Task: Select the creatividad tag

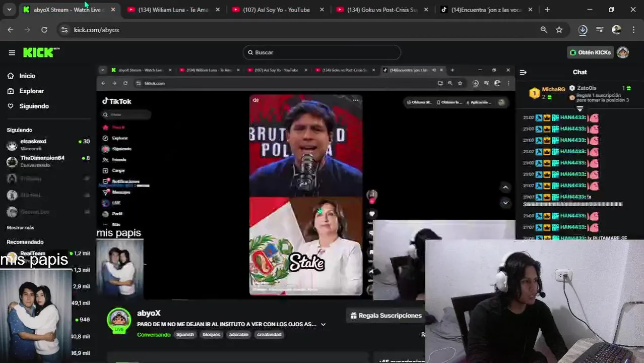Action: tap(269, 335)
